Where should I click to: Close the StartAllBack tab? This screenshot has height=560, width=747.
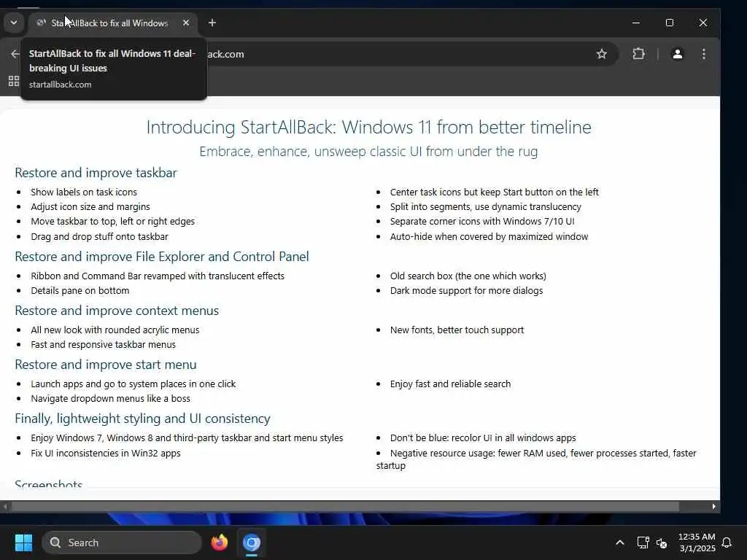point(186,23)
